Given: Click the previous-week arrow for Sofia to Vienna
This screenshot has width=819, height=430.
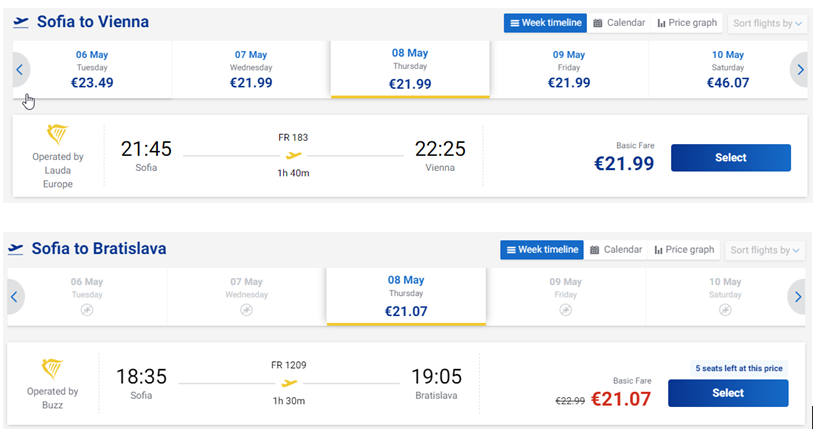Looking at the screenshot, I should (x=20, y=69).
